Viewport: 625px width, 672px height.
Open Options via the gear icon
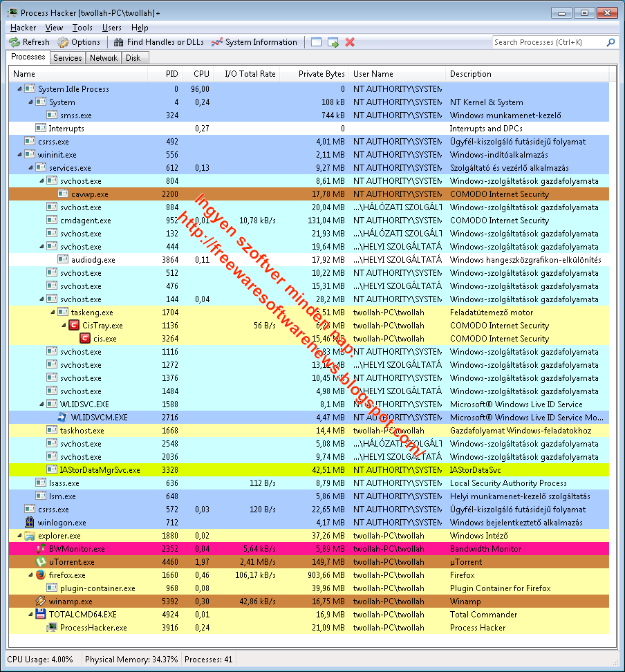(63, 42)
